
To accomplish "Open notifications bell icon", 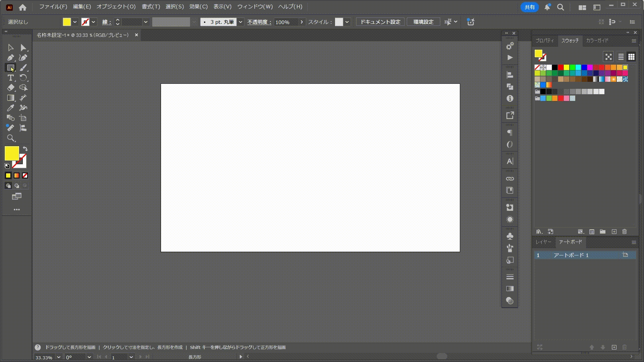I will pyautogui.click(x=547, y=7).
